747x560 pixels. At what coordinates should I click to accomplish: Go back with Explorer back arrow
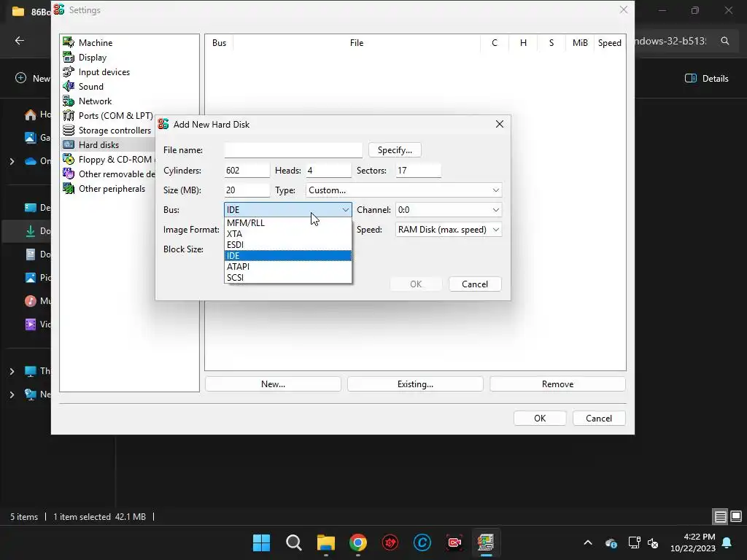[x=20, y=41]
